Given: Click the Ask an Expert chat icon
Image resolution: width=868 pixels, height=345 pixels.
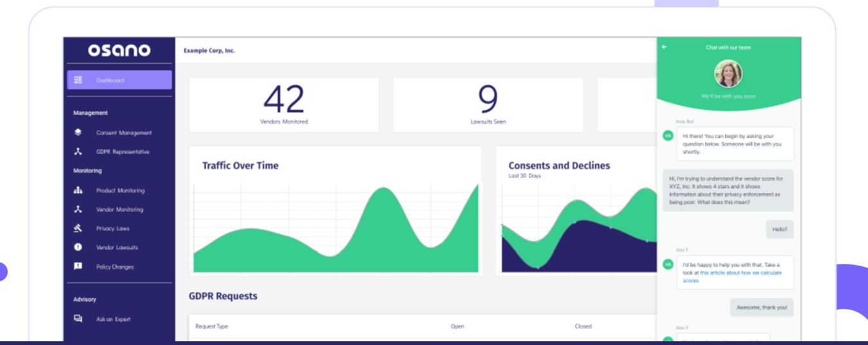Looking at the screenshot, I should click(x=78, y=319).
